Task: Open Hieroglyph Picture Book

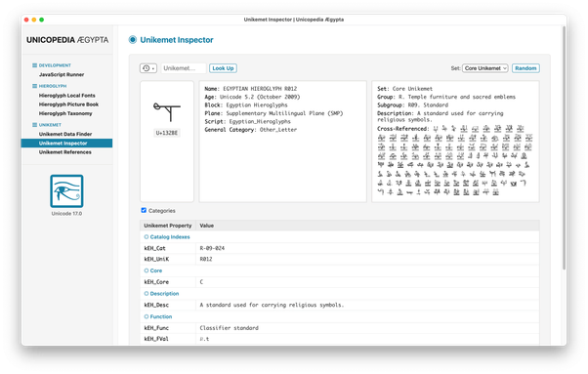Action: (x=68, y=104)
